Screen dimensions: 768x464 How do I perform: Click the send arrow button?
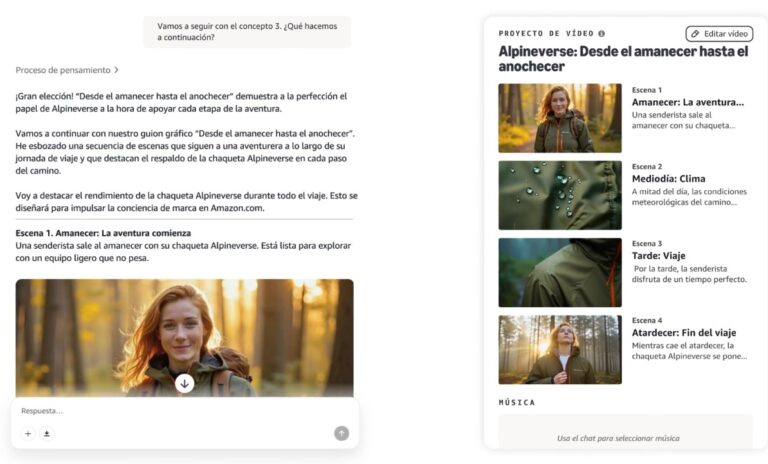(341, 433)
